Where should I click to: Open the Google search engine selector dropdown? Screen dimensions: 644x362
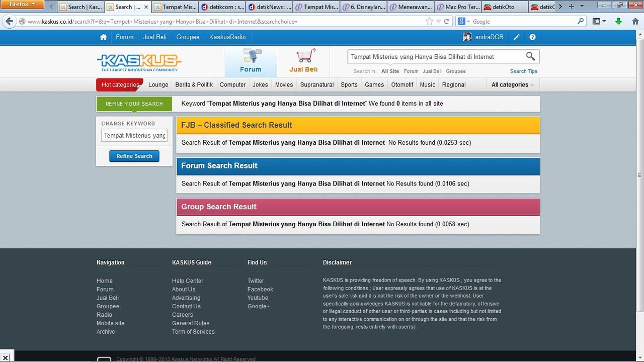463,22
